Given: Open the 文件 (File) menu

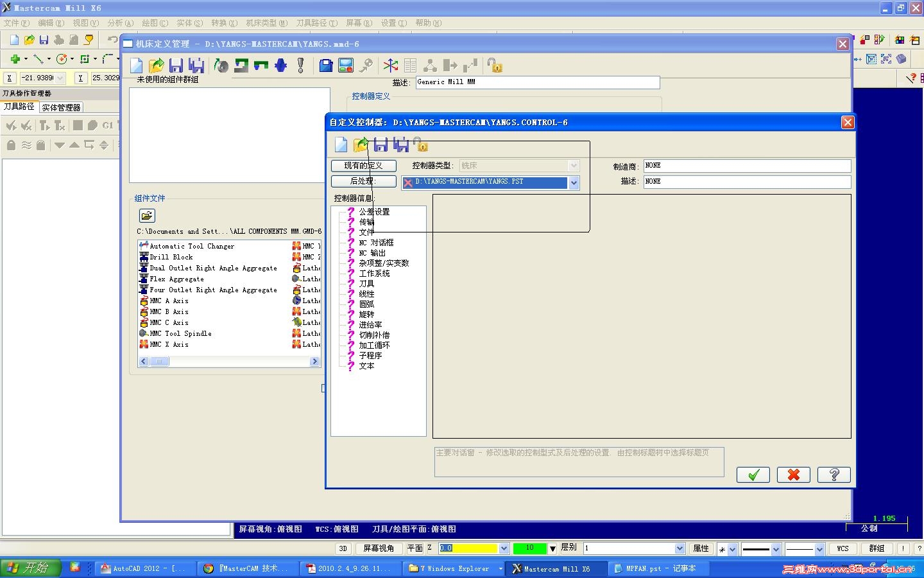Looking at the screenshot, I should click(16, 22).
